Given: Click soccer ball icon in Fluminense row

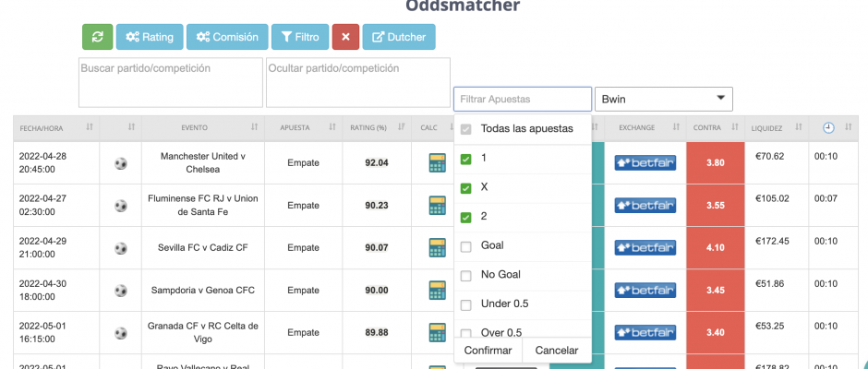Looking at the screenshot, I should (121, 205).
